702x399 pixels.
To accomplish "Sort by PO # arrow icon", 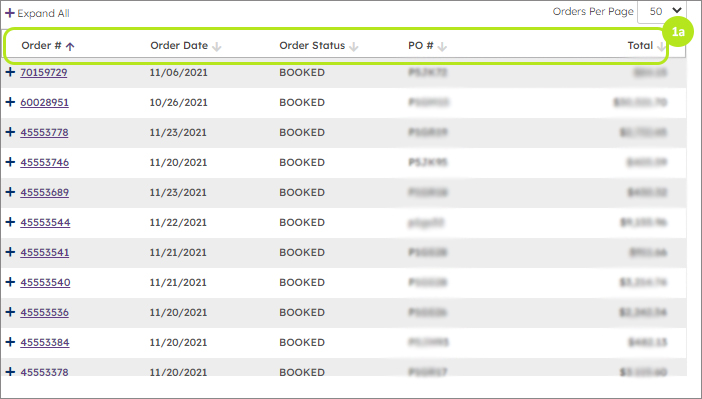I will pyautogui.click(x=442, y=46).
